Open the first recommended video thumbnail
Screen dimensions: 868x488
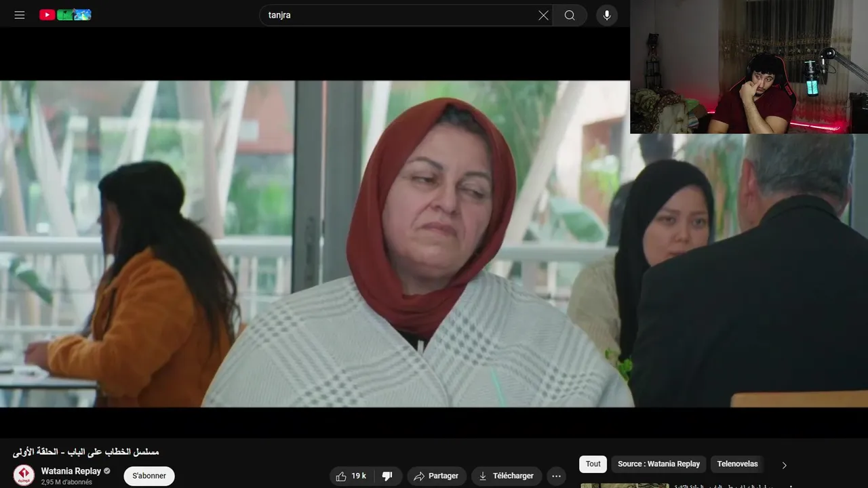tap(625, 485)
